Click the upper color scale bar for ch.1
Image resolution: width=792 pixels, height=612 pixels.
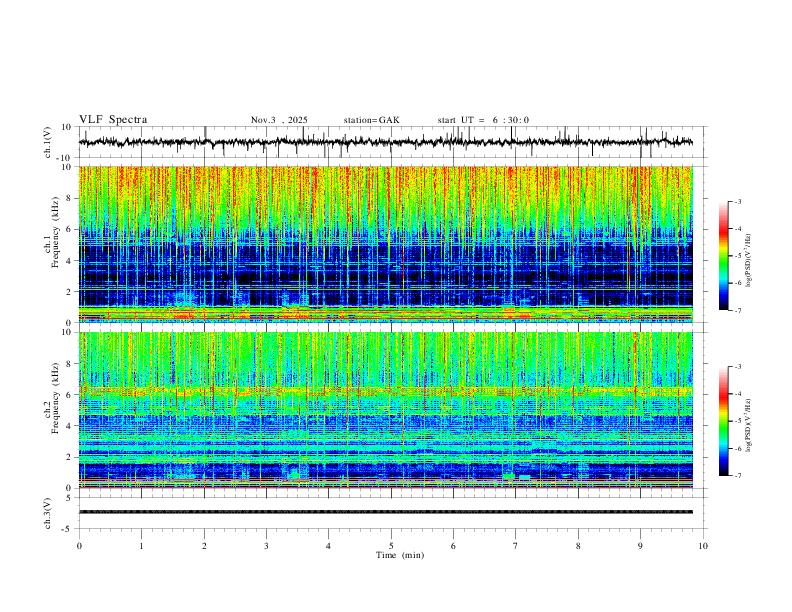723,256
